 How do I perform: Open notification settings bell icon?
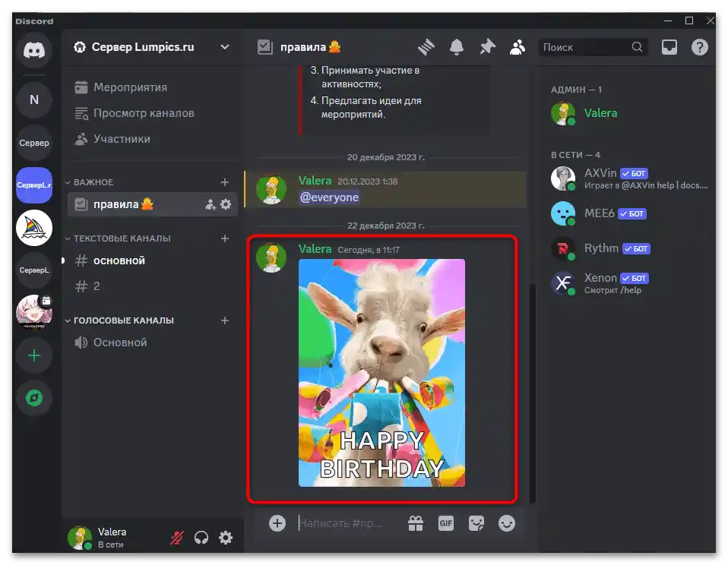point(457,47)
